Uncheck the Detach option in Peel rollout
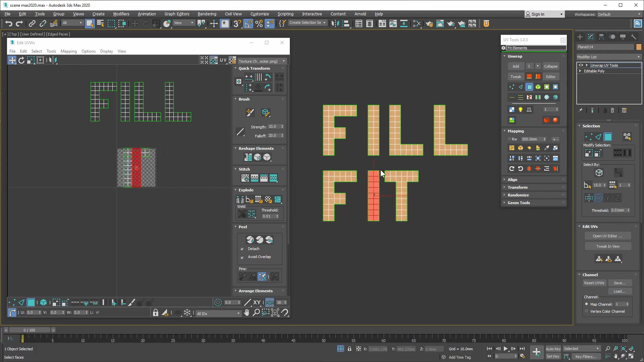 pyautogui.click(x=242, y=249)
